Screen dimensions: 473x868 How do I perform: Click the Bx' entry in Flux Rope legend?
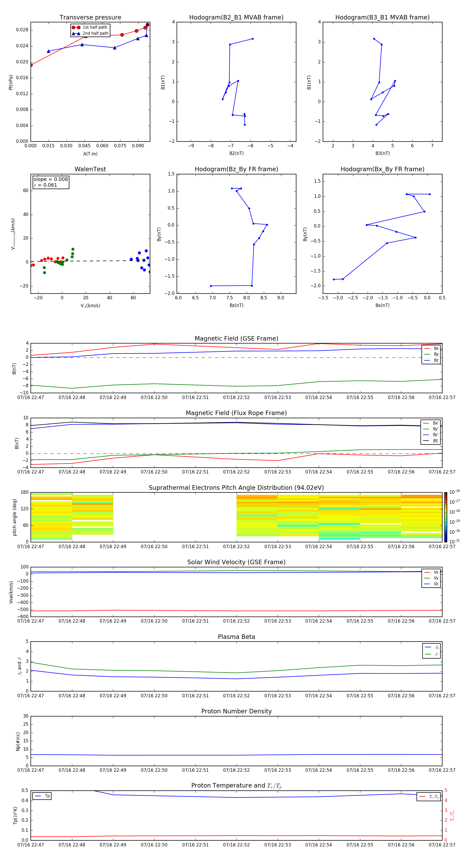[x=431, y=423]
